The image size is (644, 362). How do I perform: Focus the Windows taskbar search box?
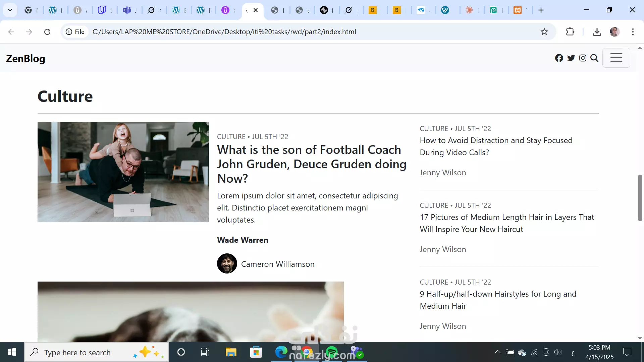(97, 352)
